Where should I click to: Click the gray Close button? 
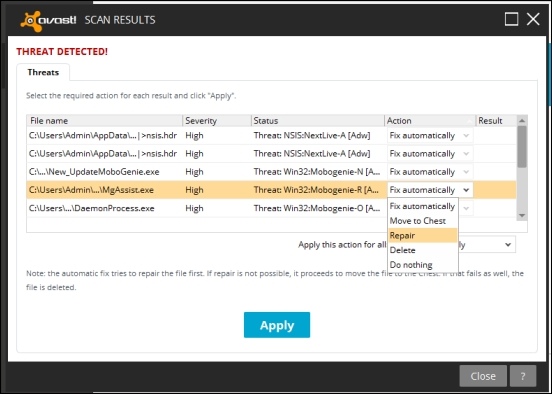click(483, 376)
